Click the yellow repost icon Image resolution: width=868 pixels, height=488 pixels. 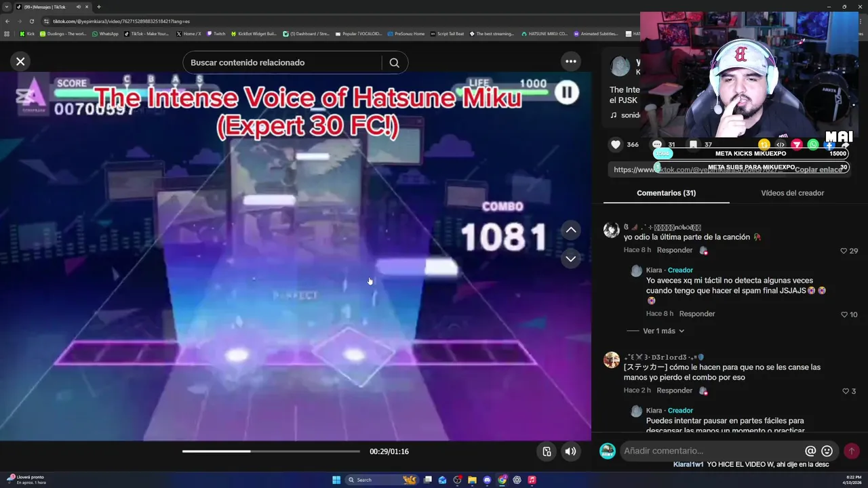click(x=764, y=144)
